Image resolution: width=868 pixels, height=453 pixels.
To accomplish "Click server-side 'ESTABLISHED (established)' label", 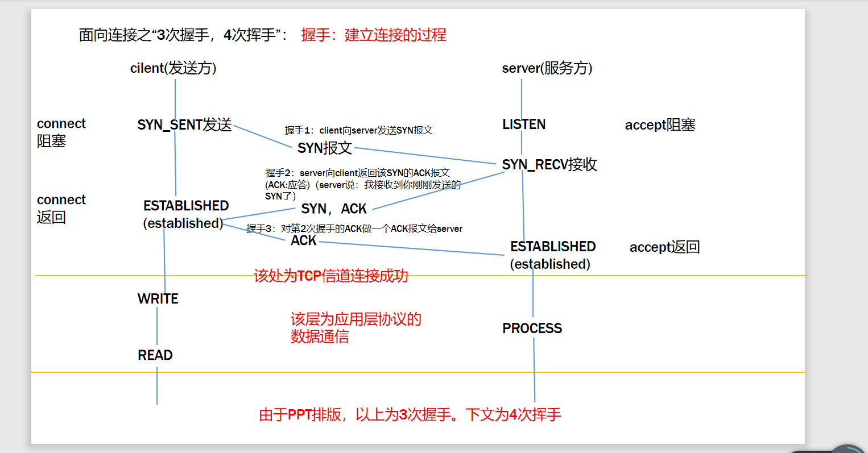I will tap(552, 255).
